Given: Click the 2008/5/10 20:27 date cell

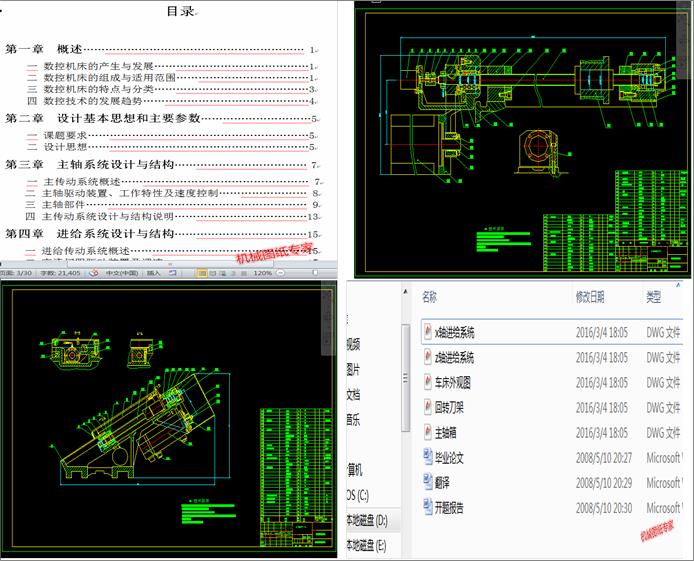Looking at the screenshot, I should tap(604, 457).
